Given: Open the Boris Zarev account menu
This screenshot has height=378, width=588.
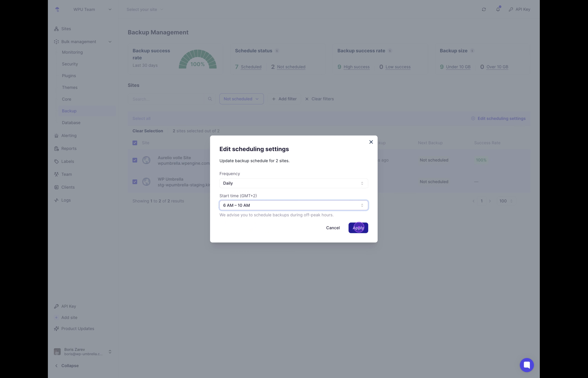Looking at the screenshot, I should tap(83, 352).
